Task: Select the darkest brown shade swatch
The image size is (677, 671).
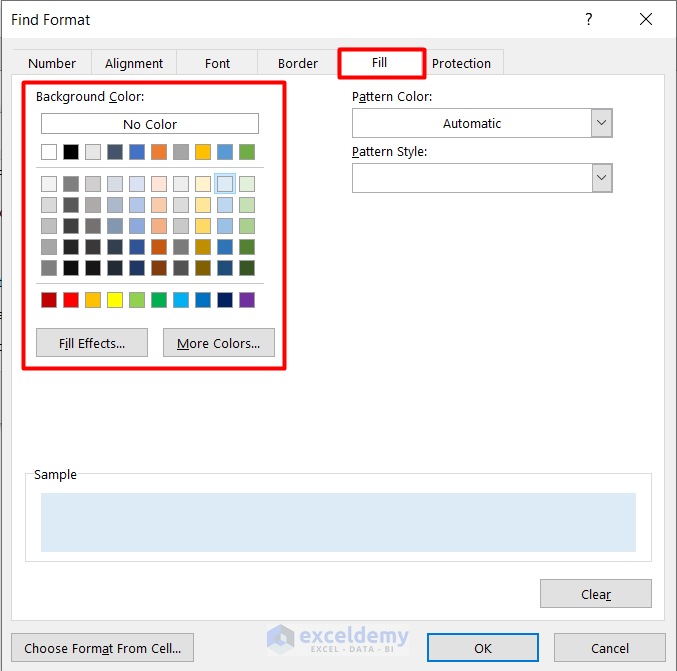Action: click(x=159, y=268)
